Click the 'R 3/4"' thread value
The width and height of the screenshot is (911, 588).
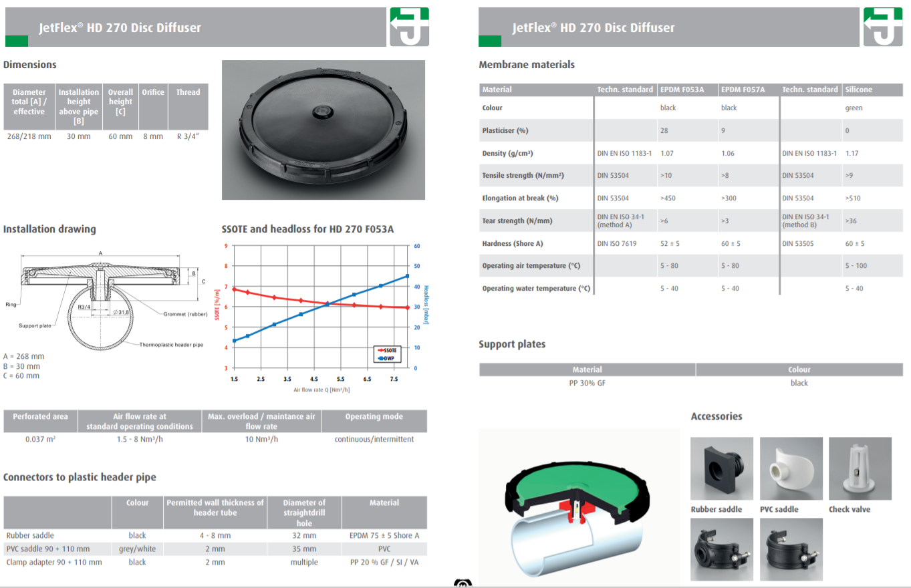pos(188,136)
